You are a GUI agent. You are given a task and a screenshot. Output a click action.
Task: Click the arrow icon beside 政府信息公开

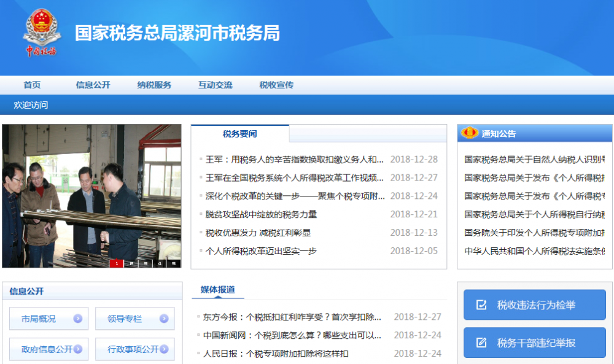[79, 348]
